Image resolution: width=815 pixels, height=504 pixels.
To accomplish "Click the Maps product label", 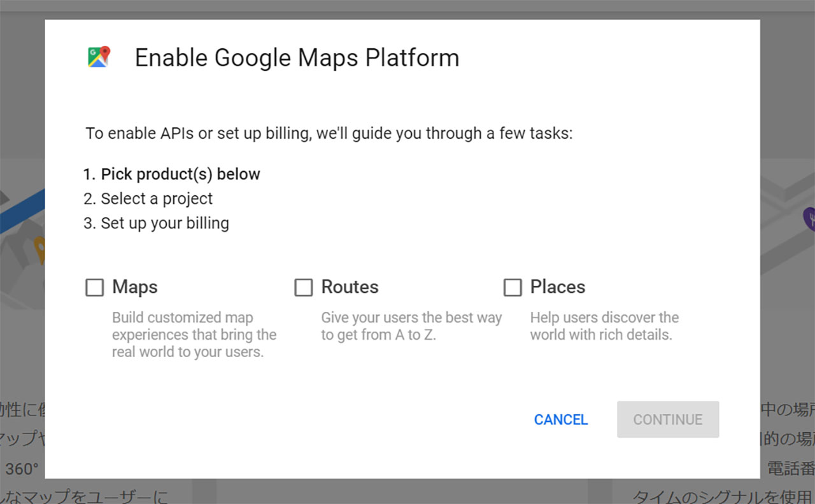I will click(x=135, y=287).
